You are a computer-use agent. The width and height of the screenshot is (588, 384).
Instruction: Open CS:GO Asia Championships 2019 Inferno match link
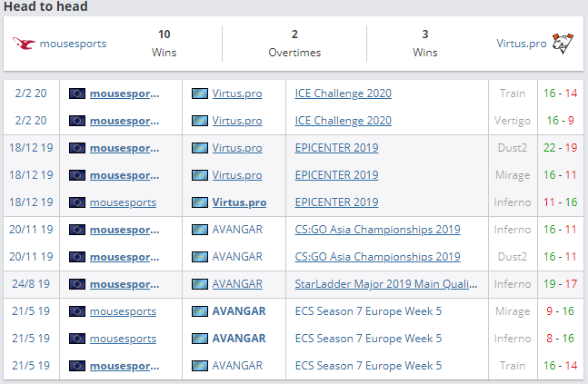(x=377, y=230)
